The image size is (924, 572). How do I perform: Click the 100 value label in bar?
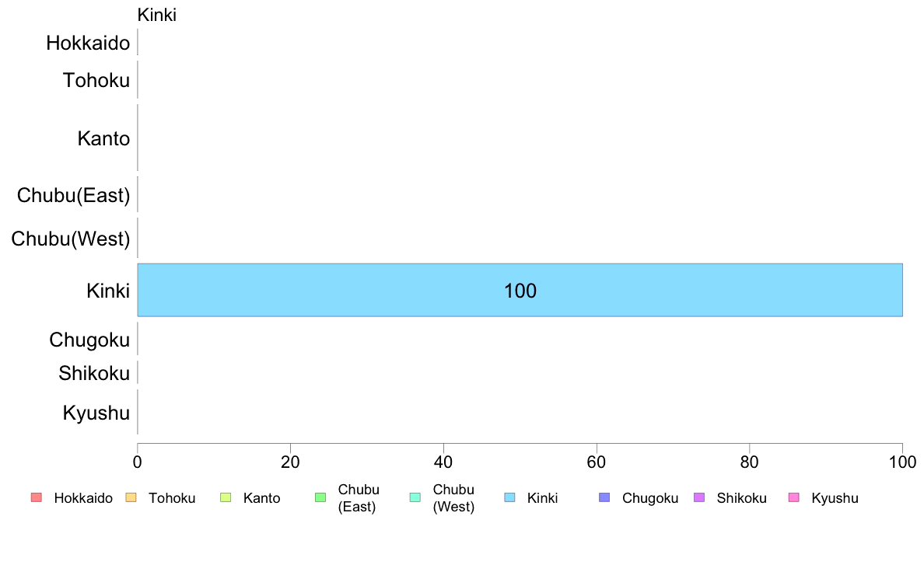click(x=520, y=291)
